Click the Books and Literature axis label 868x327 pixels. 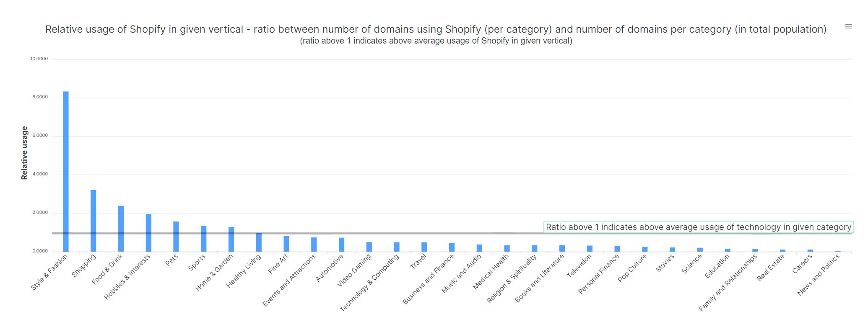pyautogui.click(x=540, y=278)
